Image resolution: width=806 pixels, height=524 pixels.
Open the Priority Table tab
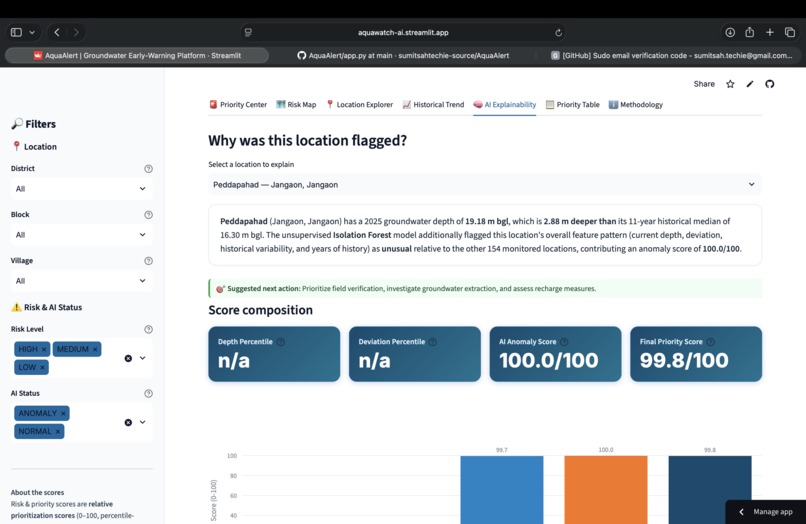[x=573, y=104]
